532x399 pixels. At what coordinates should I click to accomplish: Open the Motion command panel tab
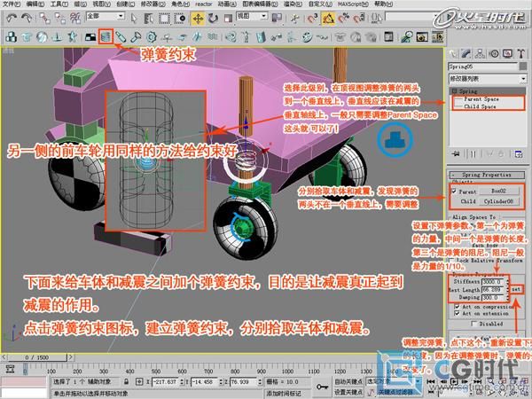click(494, 53)
